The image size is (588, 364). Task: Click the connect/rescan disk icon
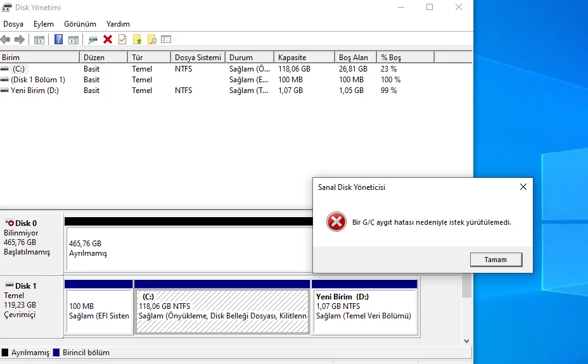(x=93, y=40)
